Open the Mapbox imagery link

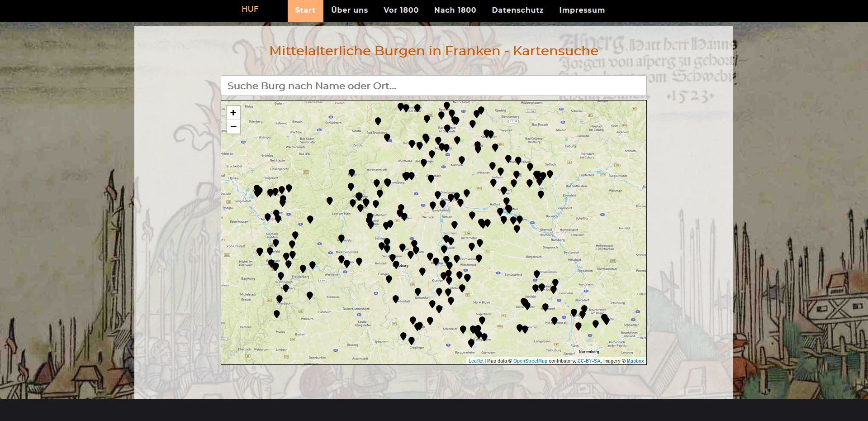[635, 361]
